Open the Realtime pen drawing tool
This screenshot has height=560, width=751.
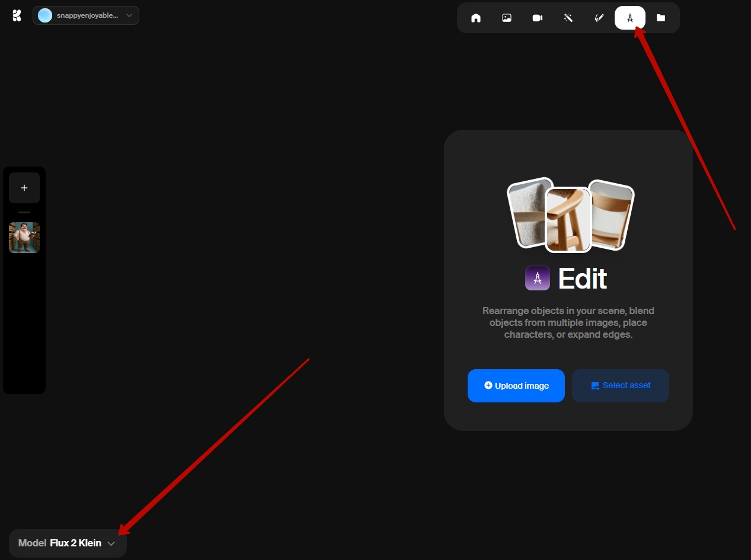click(599, 18)
